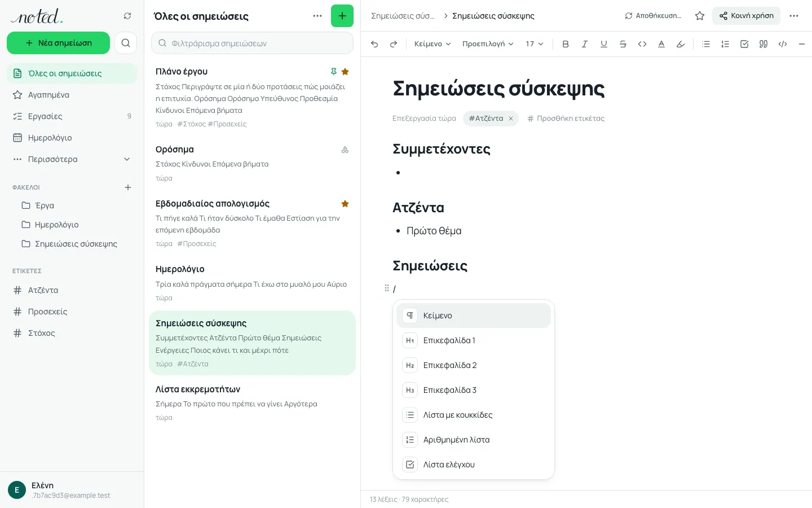Toggle bold formatting

coord(566,44)
